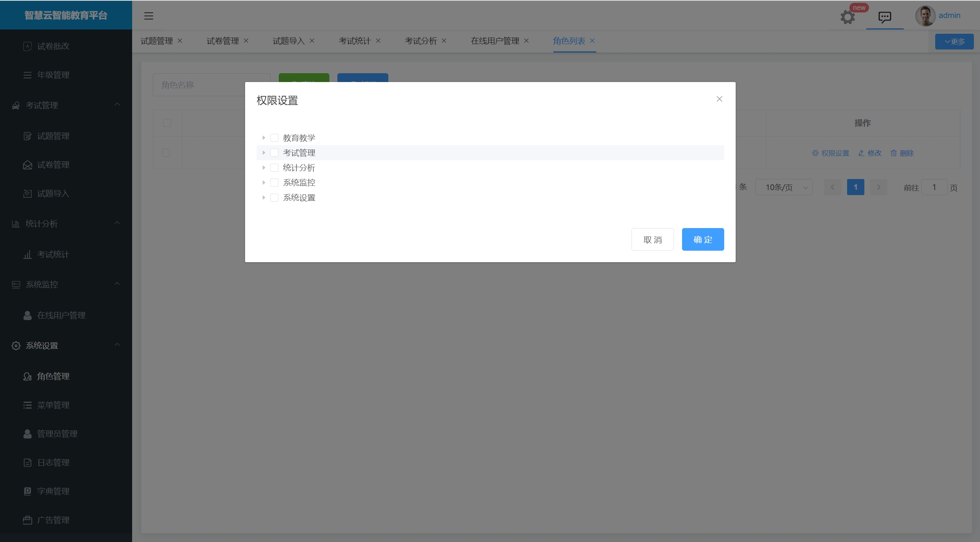Click the 取消 cancel button
Image resolution: width=980 pixels, height=542 pixels.
(x=652, y=240)
